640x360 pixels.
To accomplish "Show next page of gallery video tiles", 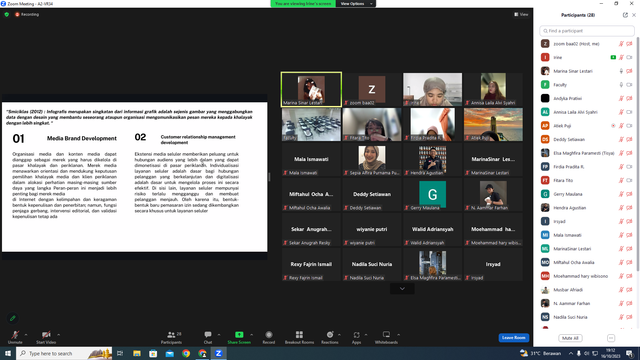I will click(x=402, y=289).
